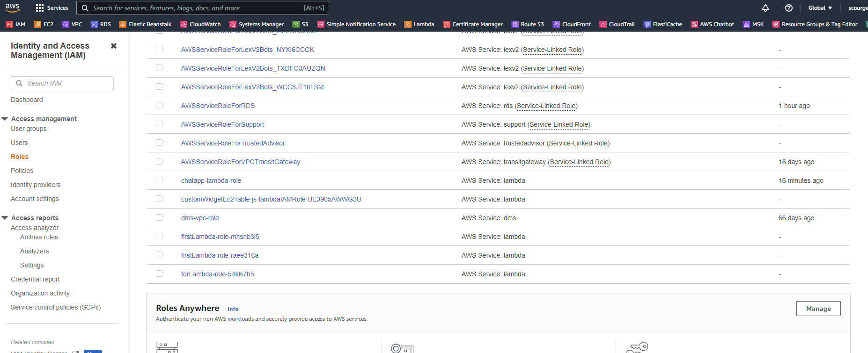
Task: Open Credential report in sidebar
Action: pyautogui.click(x=35, y=279)
